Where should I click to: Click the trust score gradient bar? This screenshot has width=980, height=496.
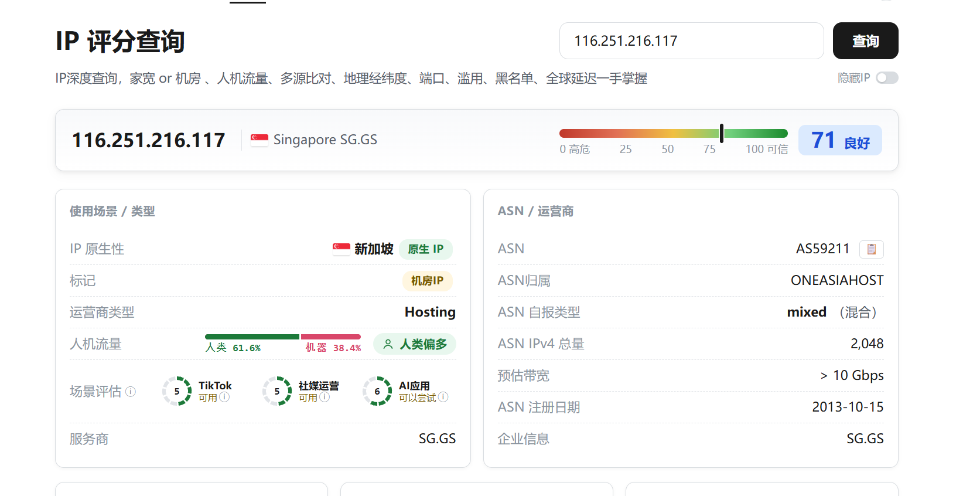674,133
